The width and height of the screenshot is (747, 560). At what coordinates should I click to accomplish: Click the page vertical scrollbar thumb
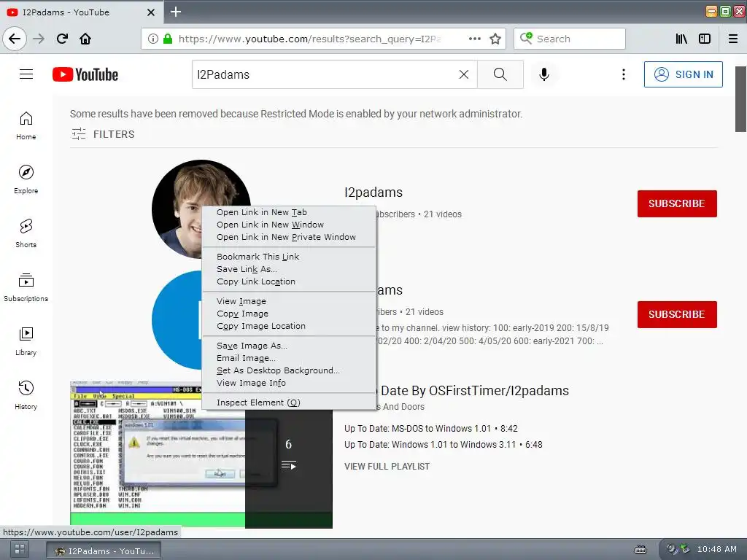tap(741, 98)
